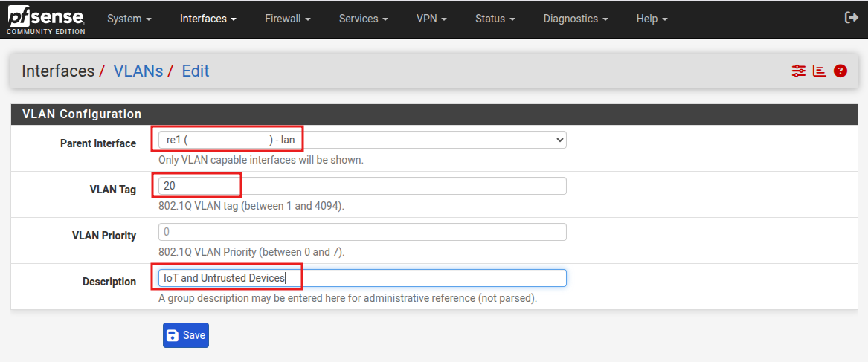This screenshot has height=362, width=868.
Task: Open the sliders shortcut icon
Action: click(799, 71)
